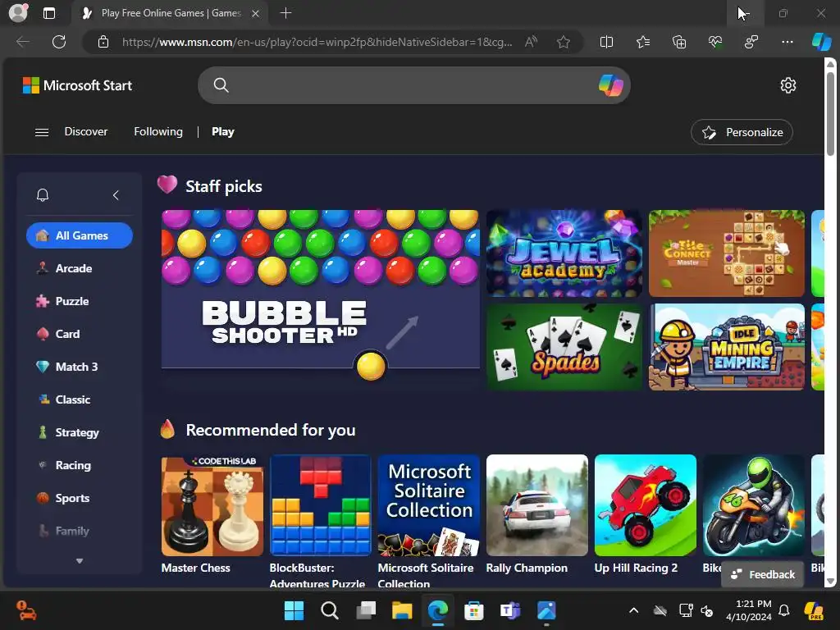This screenshot has width=840, height=630.
Task: Open Windows Start menu
Action: coord(294,610)
